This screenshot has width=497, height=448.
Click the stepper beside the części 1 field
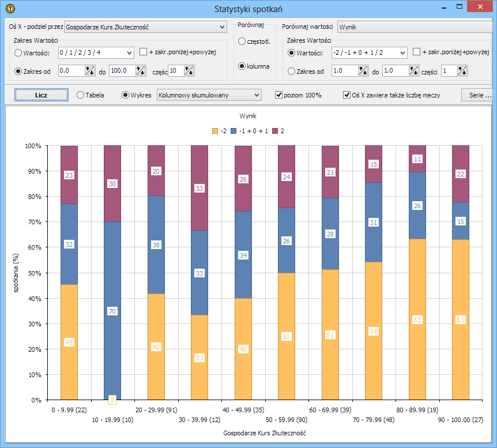tap(462, 71)
